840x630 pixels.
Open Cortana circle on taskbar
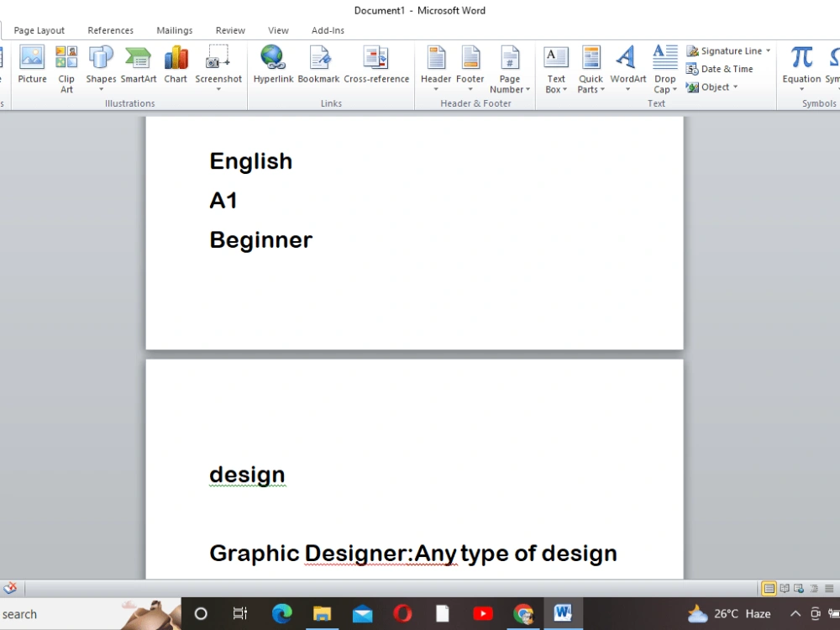(x=201, y=614)
